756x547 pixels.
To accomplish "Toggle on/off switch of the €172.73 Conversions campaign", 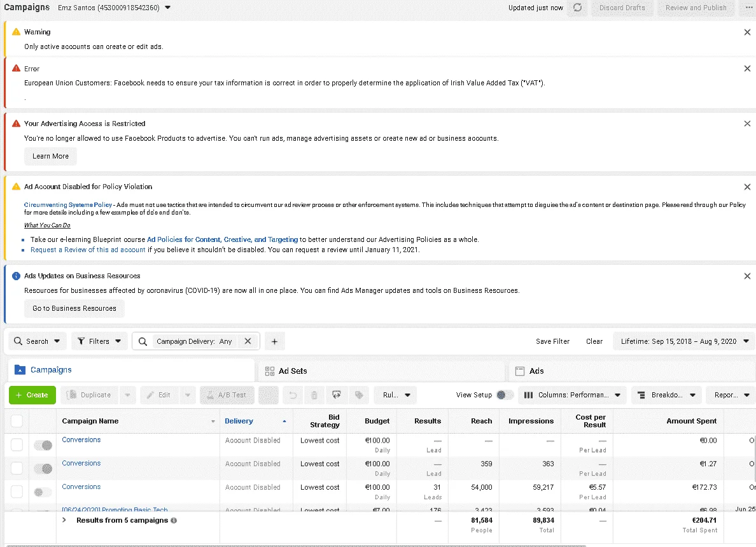I will pos(43,492).
